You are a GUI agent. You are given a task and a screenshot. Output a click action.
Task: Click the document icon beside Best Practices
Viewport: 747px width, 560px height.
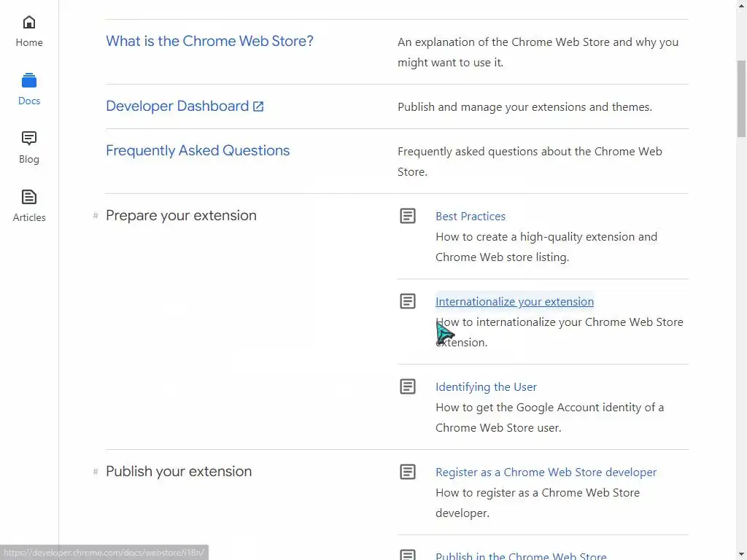408,216
